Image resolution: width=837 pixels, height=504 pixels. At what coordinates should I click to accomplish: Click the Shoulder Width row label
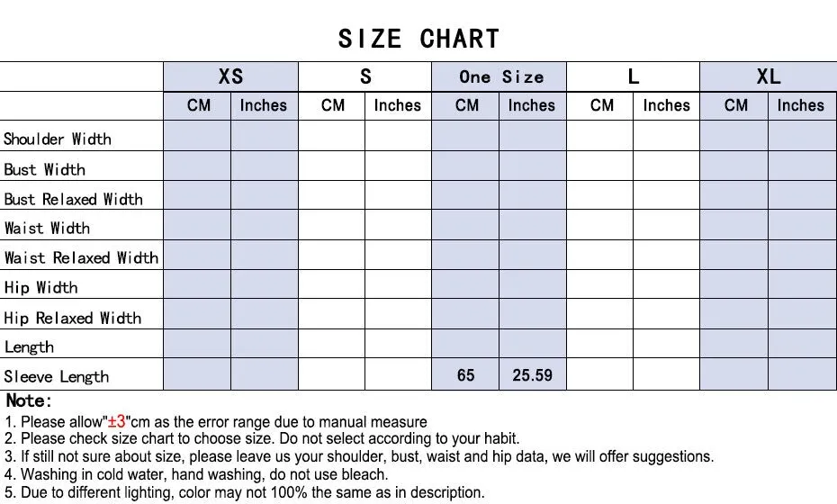click(58, 139)
